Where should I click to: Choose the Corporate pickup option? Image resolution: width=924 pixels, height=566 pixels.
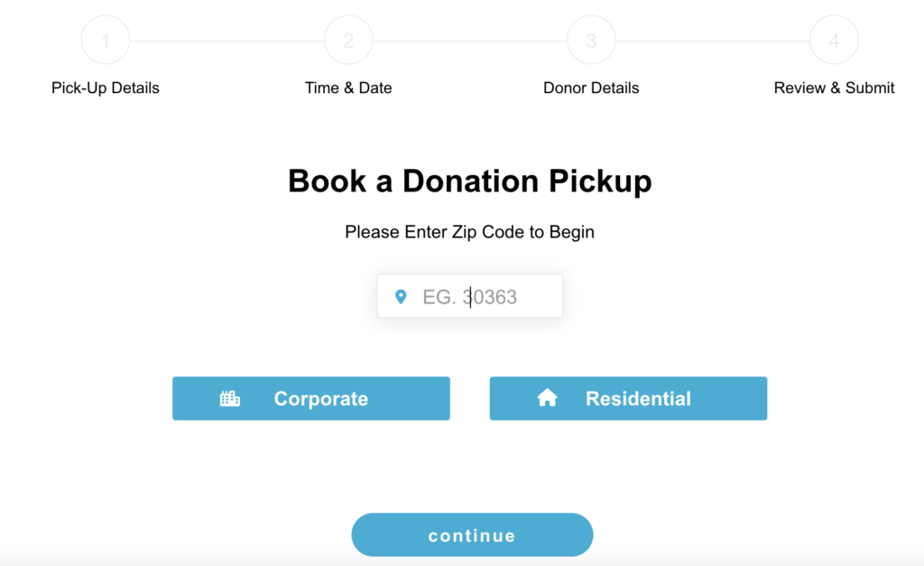click(311, 399)
